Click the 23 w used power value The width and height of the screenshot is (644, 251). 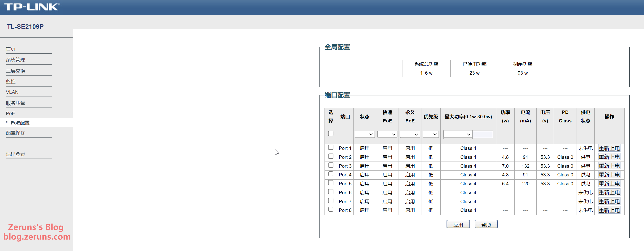(x=474, y=73)
